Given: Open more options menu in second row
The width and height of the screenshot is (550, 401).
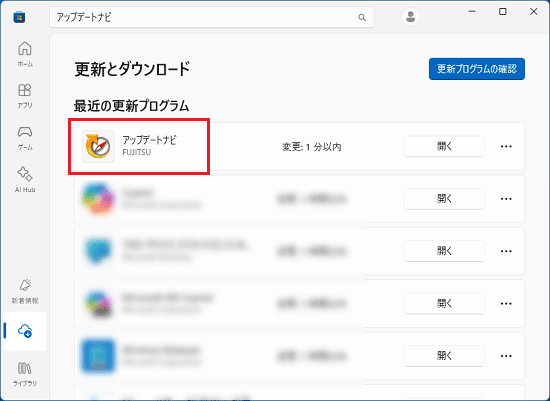Looking at the screenshot, I should pos(506,199).
